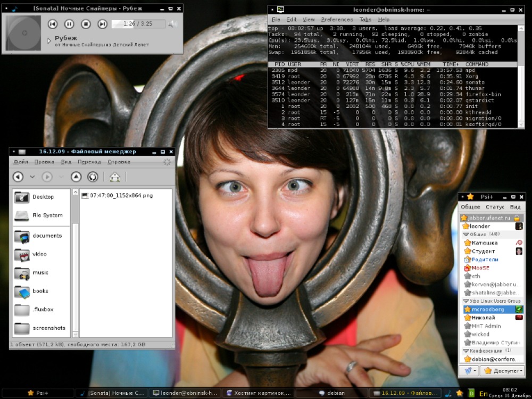Select contact Родители in Psi+

tap(493, 260)
